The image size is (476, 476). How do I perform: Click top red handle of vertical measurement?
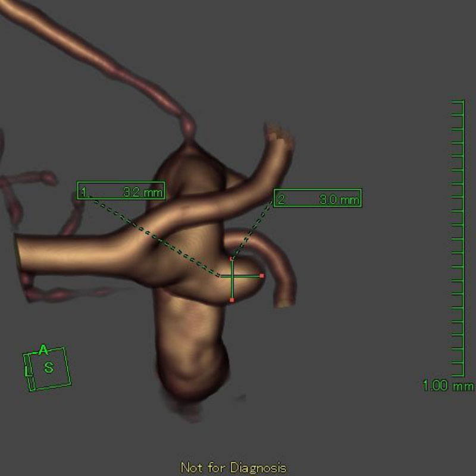(231, 259)
